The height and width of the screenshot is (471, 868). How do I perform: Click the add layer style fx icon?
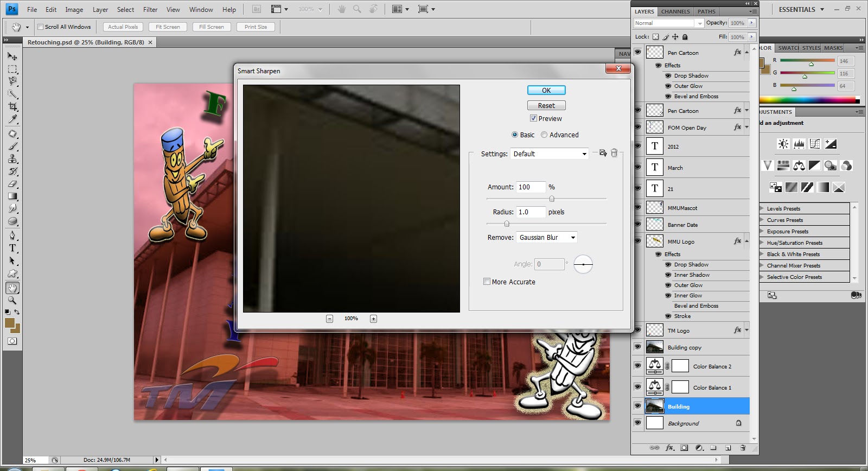[x=670, y=448]
